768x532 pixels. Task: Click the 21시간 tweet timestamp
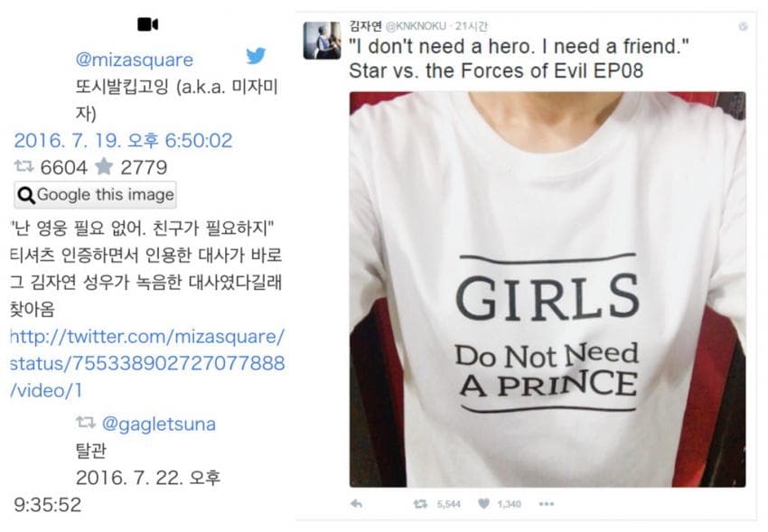point(471,26)
